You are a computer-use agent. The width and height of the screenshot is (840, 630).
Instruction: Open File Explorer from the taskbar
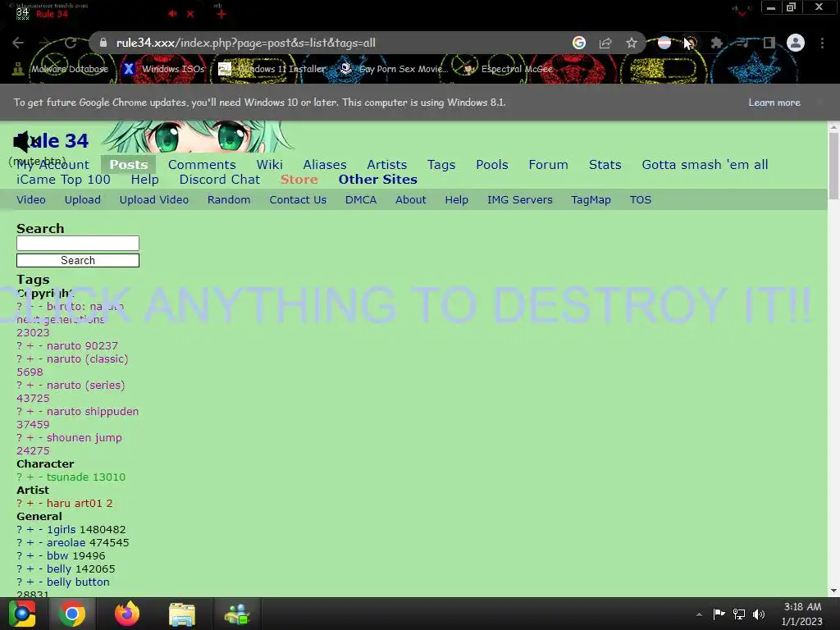tap(181, 614)
